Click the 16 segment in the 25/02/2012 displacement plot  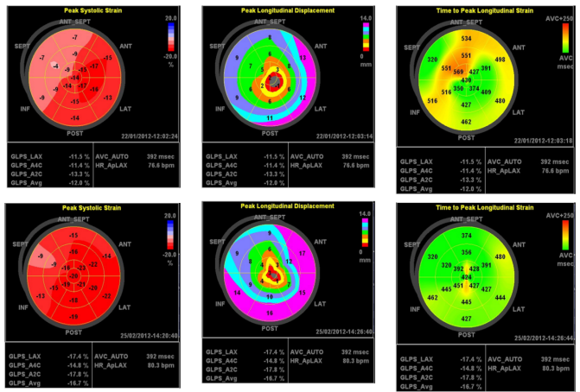coord(270,313)
